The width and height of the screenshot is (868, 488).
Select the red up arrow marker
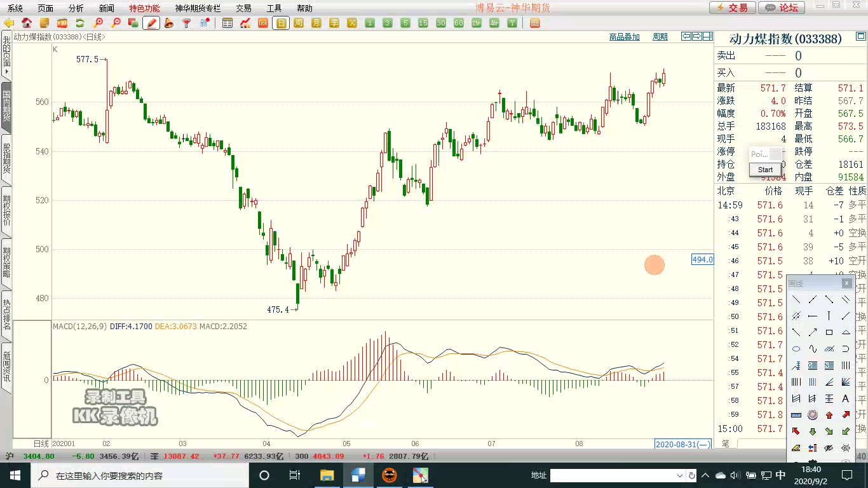(829, 415)
